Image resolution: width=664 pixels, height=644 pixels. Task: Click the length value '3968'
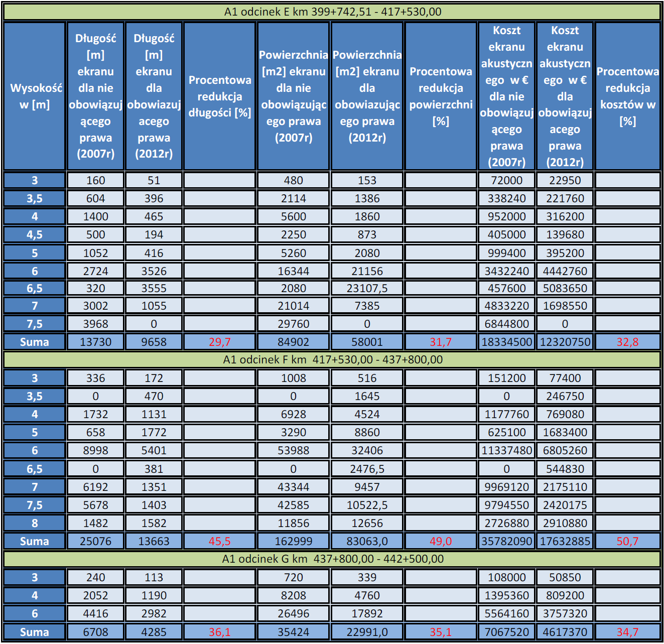[x=95, y=324]
